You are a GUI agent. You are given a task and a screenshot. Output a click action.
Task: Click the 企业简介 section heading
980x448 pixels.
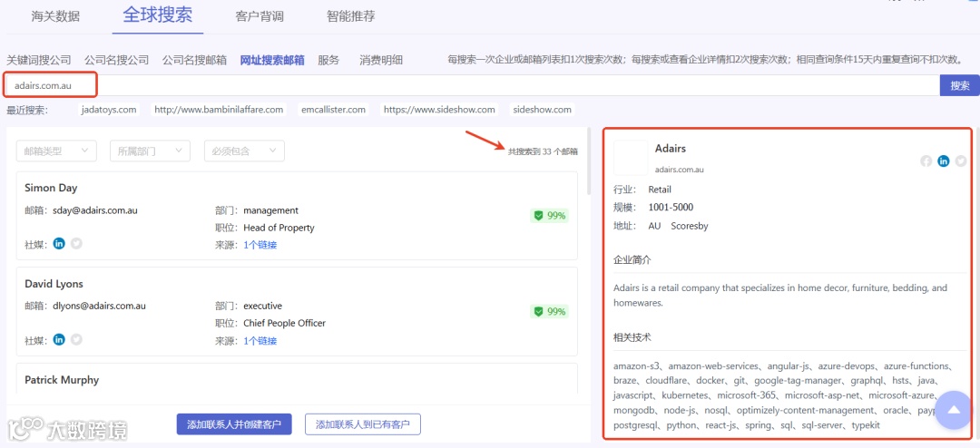coord(632,260)
